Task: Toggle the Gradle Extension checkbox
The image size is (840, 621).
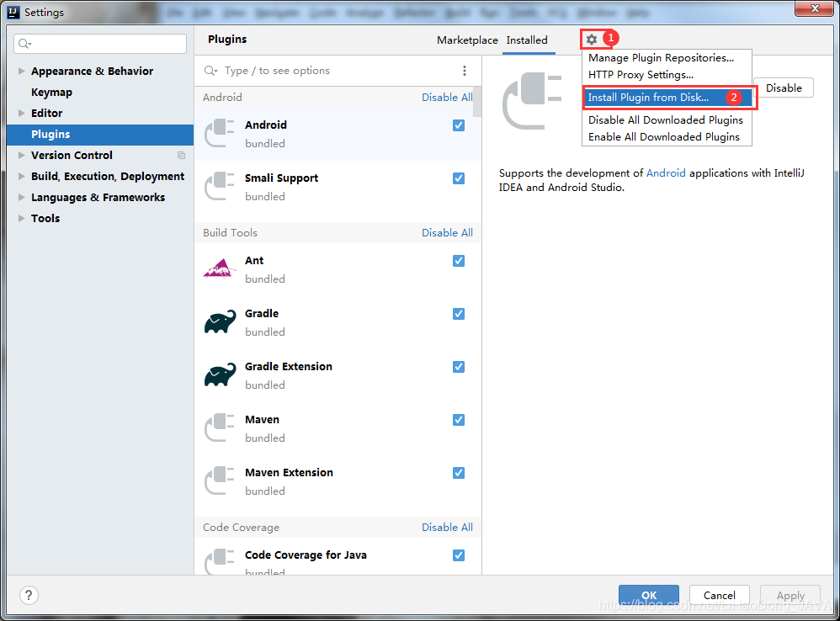Action: (459, 367)
